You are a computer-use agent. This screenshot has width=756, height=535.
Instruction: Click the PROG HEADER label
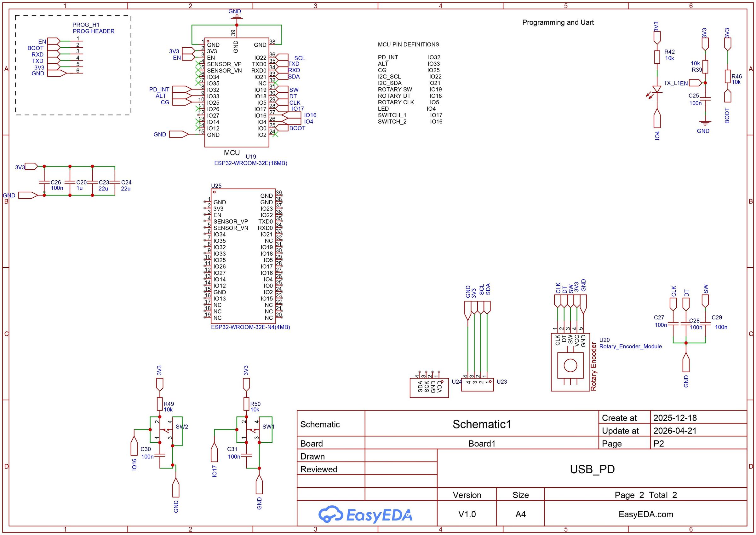(x=94, y=31)
